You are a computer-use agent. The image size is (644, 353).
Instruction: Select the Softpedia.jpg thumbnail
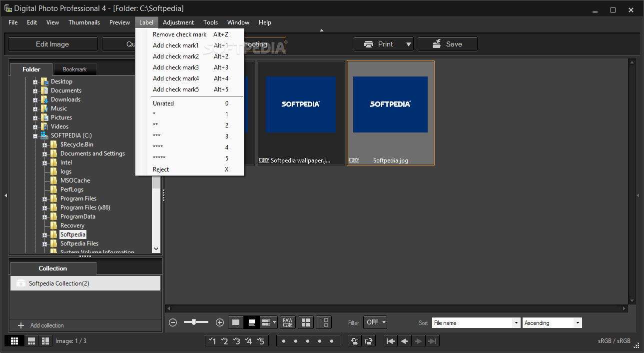tap(390, 104)
